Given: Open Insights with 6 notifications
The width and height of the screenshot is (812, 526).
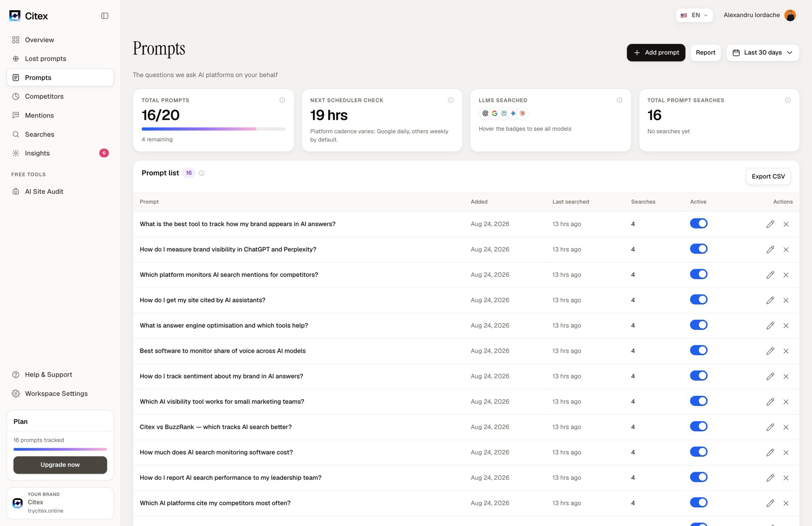Looking at the screenshot, I should click(60, 153).
